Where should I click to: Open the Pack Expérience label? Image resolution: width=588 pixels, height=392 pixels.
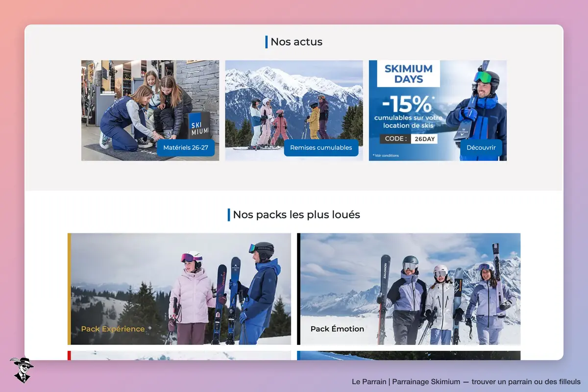[x=113, y=329]
